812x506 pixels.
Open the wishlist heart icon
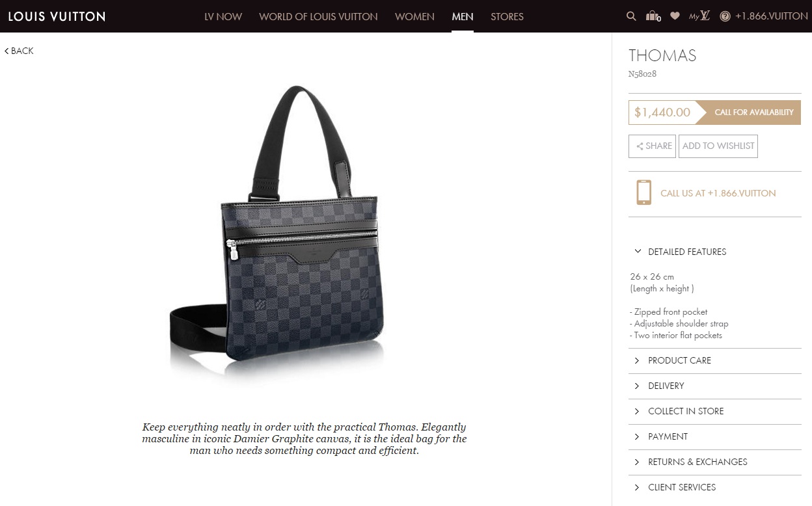click(675, 16)
